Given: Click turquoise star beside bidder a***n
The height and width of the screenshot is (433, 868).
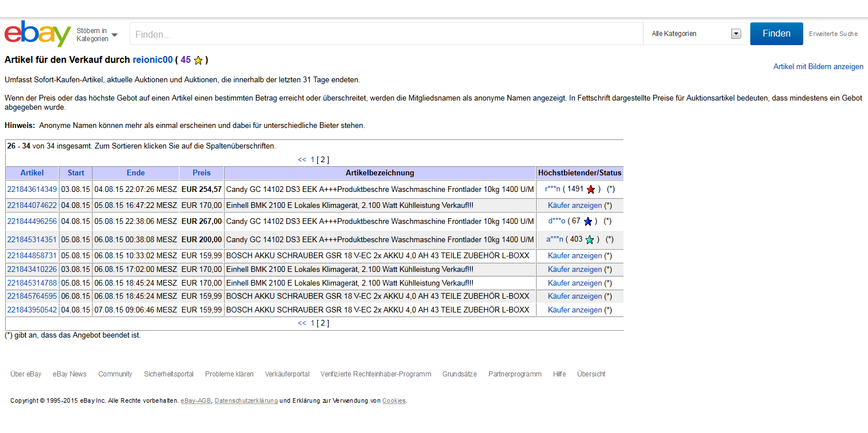Looking at the screenshot, I should tap(590, 239).
